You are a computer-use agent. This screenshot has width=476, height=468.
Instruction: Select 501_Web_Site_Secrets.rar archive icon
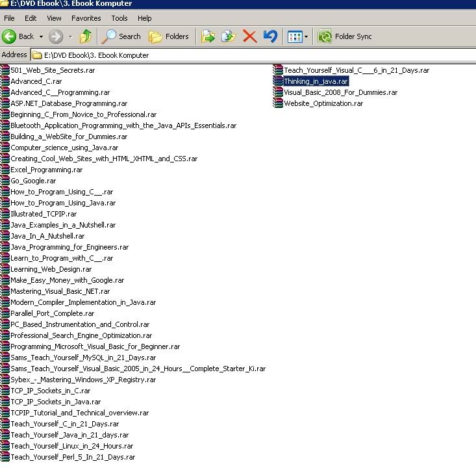(5, 70)
